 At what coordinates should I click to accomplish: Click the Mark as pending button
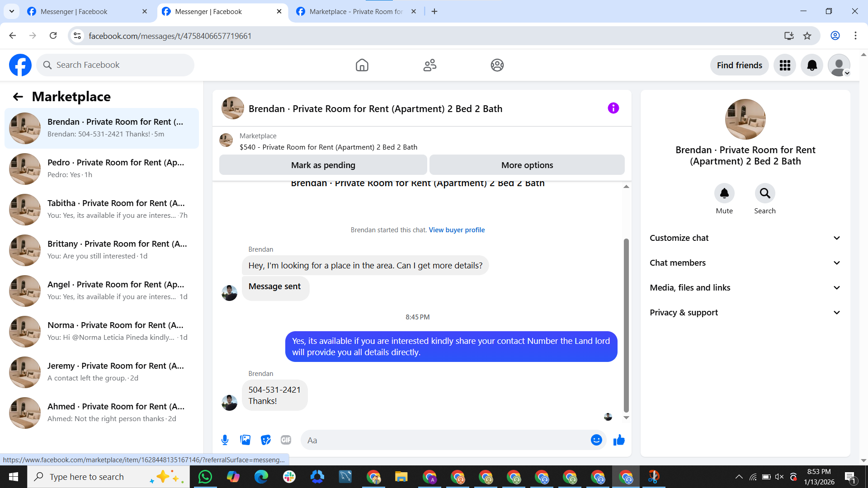323,165
